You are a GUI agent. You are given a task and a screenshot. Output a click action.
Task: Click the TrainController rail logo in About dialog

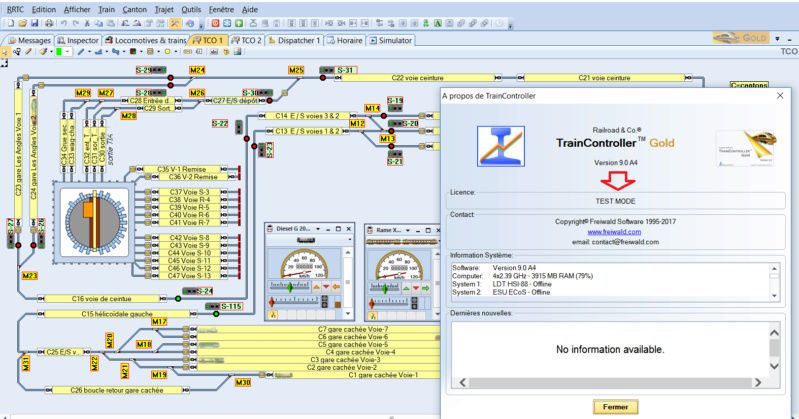click(501, 146)
